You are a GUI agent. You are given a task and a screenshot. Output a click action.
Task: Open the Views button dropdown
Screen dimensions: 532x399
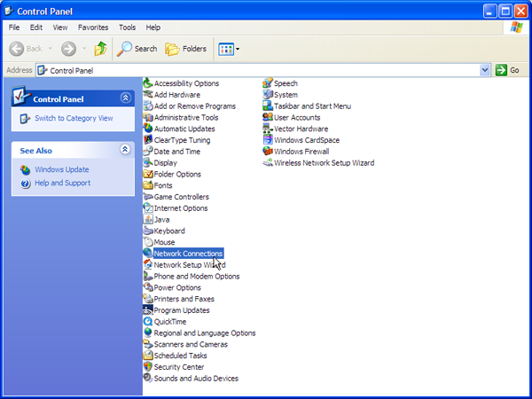coord(238,49)
